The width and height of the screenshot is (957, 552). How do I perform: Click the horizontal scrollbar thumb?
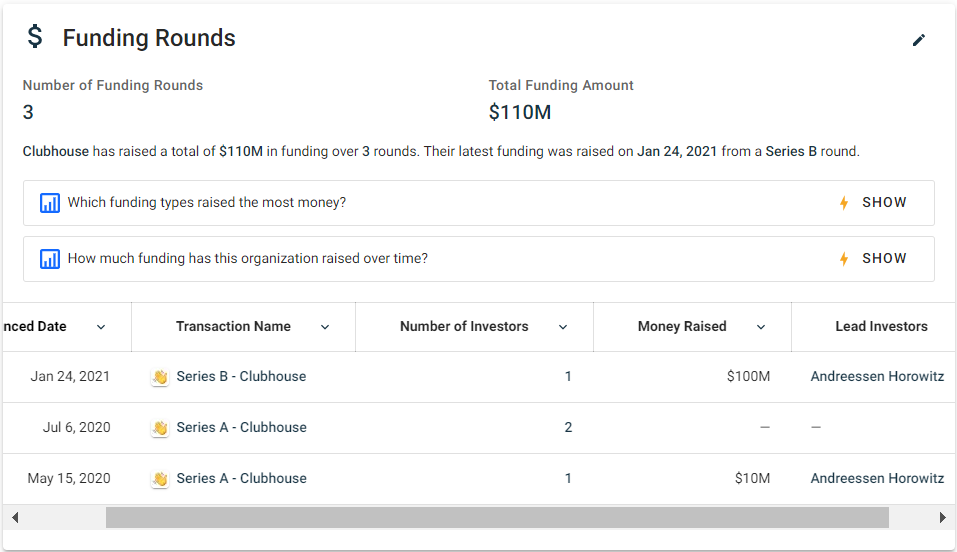pyautogui.click(x=497, y=517)
